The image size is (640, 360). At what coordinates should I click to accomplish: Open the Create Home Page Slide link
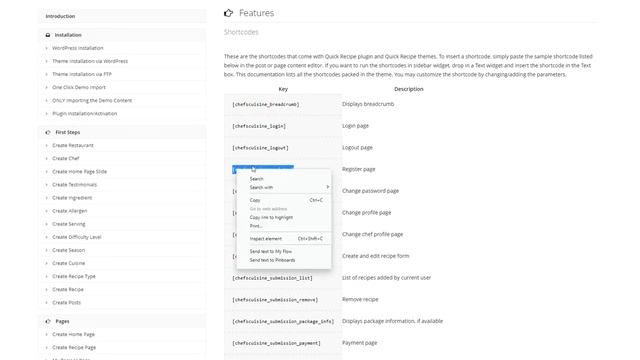click(80, 171)
